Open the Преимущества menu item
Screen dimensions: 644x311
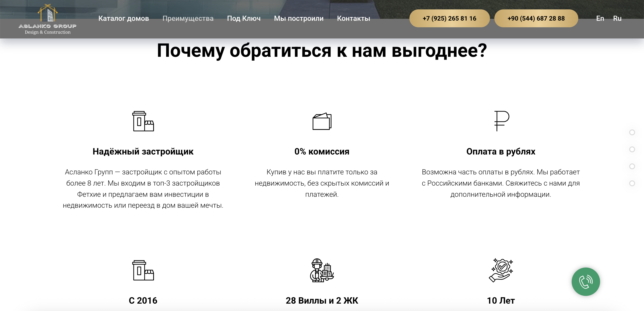[x=188, y=18]
